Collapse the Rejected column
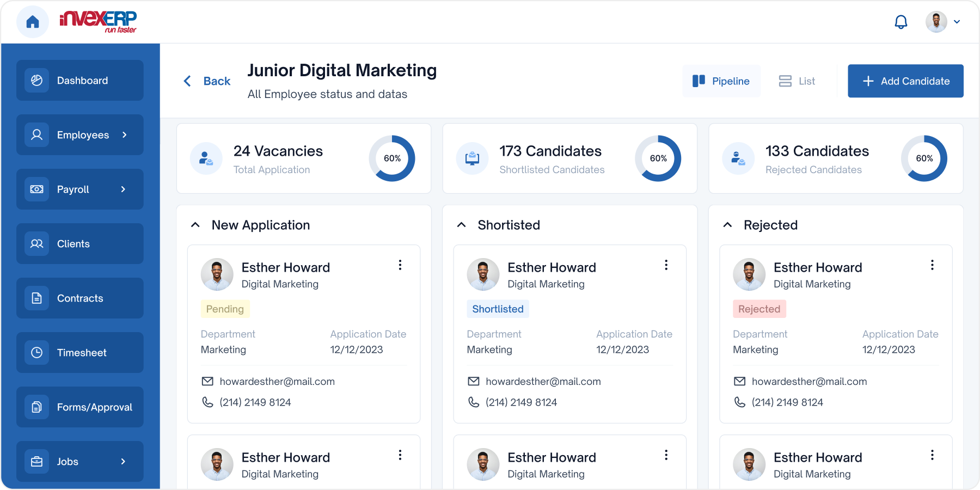980x490 pixels. (x=727, y=225)
